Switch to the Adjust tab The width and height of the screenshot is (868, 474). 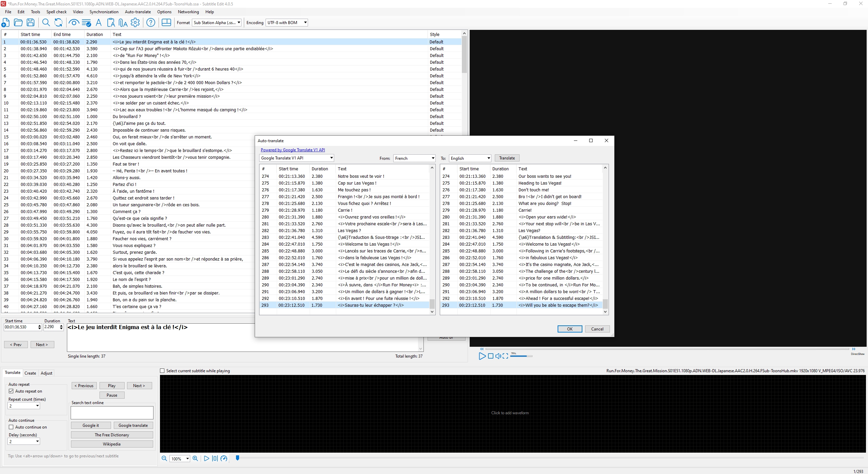47,373
